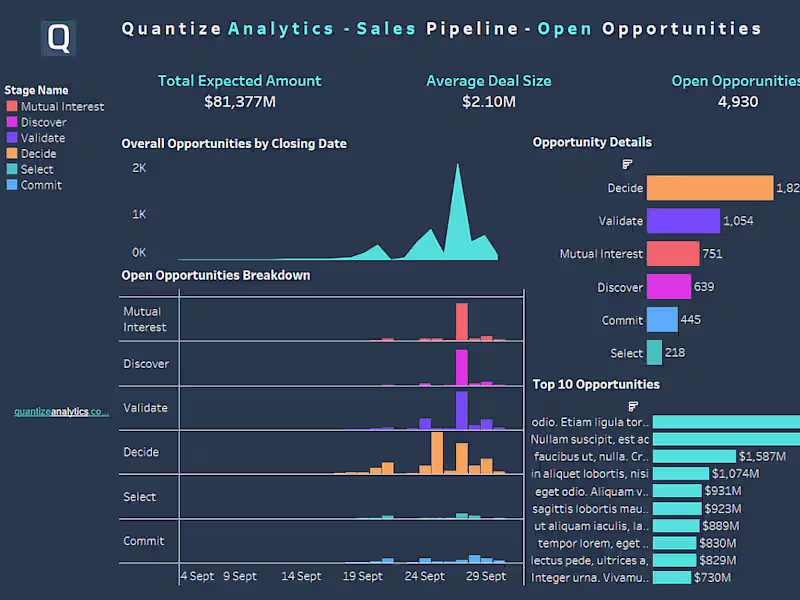This screenshot has width=800, height=600.
Task: Click the $1,587M opportunity bar
Action: (x=693, y=456)
